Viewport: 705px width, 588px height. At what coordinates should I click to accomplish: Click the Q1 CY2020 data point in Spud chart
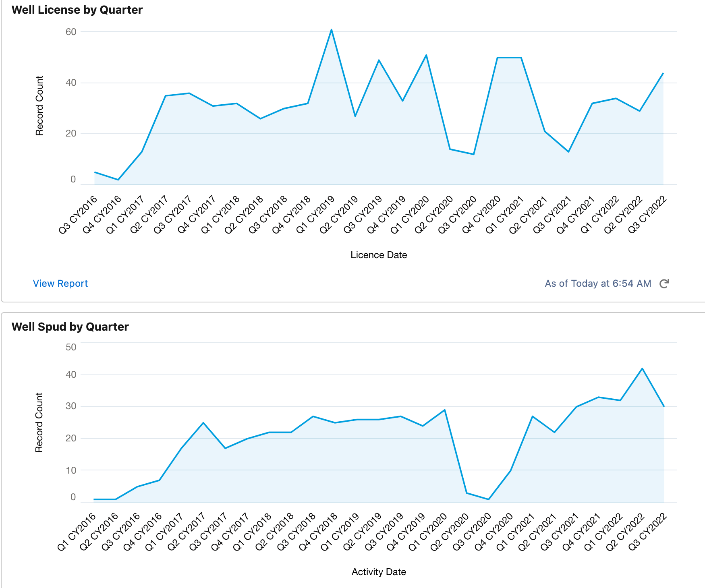(445, 410)
